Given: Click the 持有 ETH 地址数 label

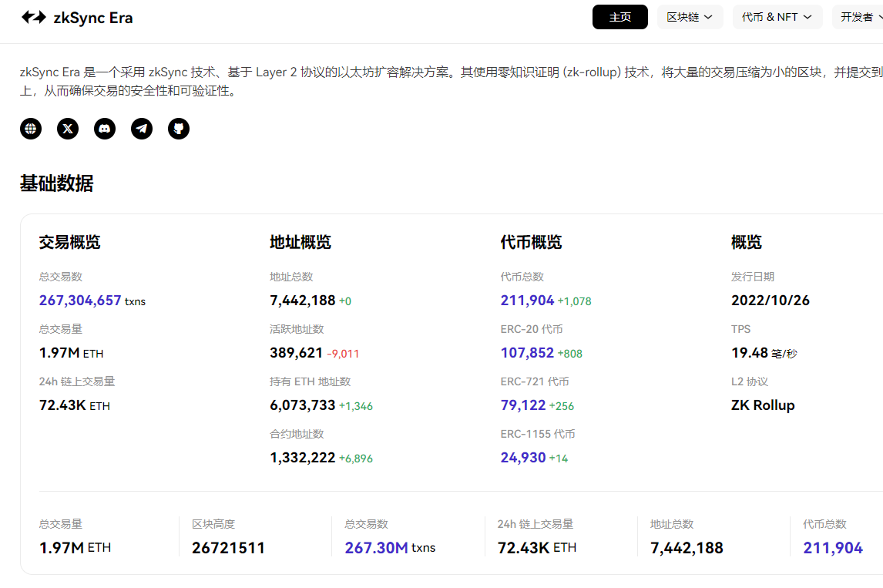Looking at the screenshot, I should 311,382.
